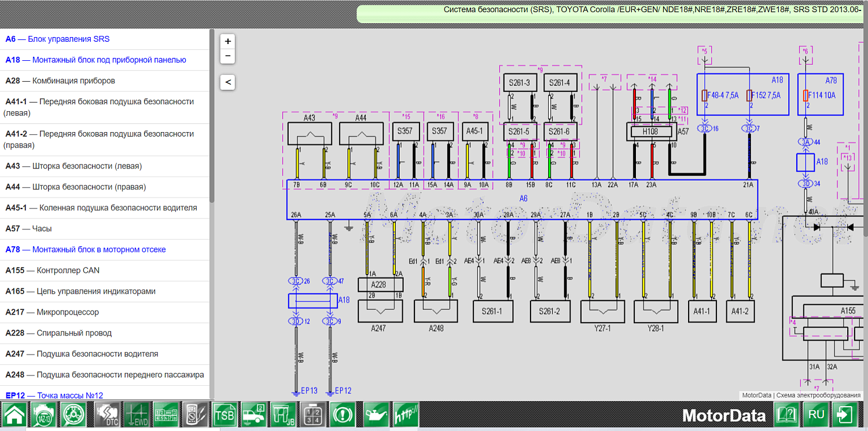Open the oil can maintenance icon
Image resolution: width=868 pixels, height=431 pixels.
click(x=376, y=415)
